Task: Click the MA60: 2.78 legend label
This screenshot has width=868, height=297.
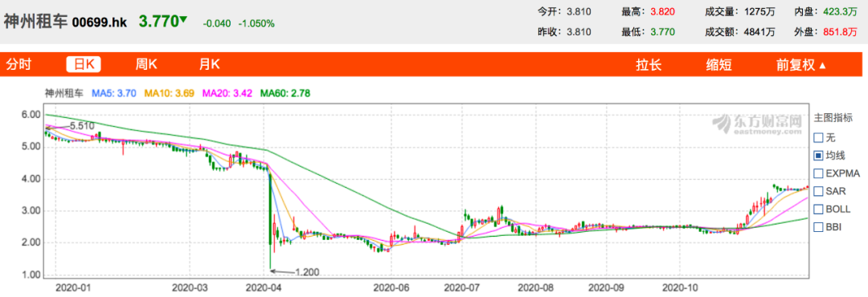Action: [x=285, y=94]
